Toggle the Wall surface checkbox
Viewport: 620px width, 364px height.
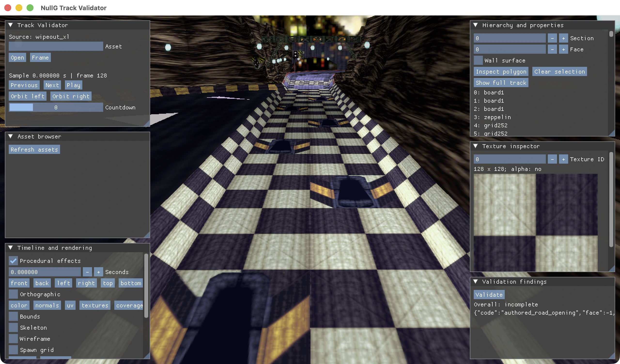coord(478,60)
